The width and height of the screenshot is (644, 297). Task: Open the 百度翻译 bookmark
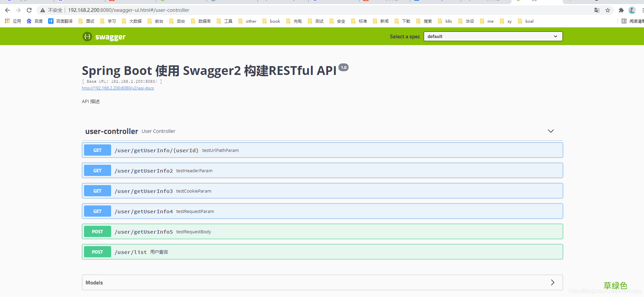[x=60, y=21]
